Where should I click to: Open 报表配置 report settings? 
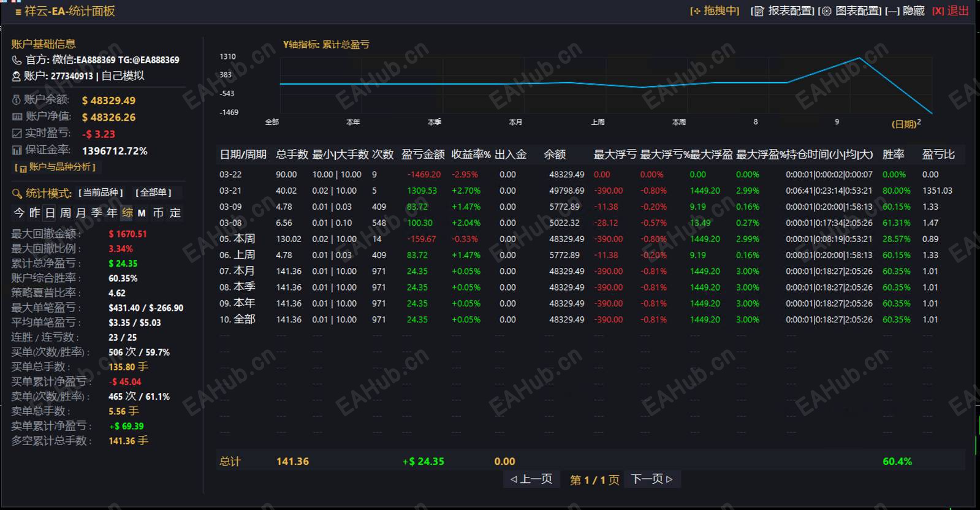pos(783,11)
